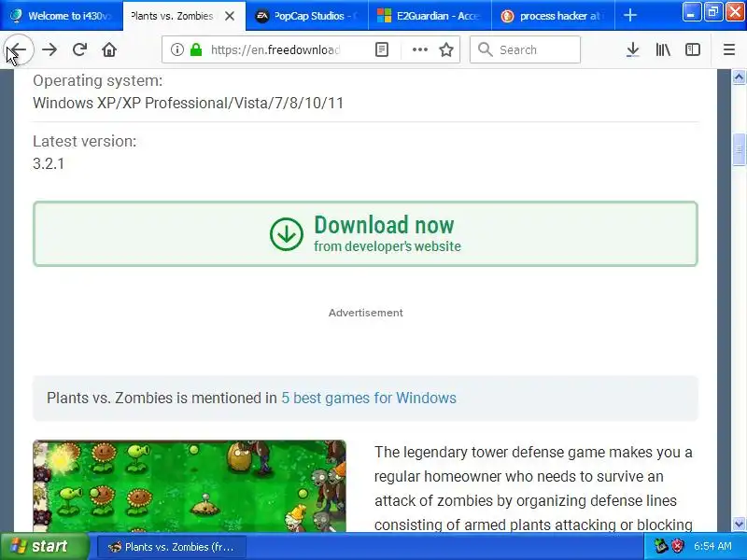Image resolution: width=747 pixels, height=560 pixels.
Task: Switch to E2Guardian tab
Action: click(x=430, y=16)
